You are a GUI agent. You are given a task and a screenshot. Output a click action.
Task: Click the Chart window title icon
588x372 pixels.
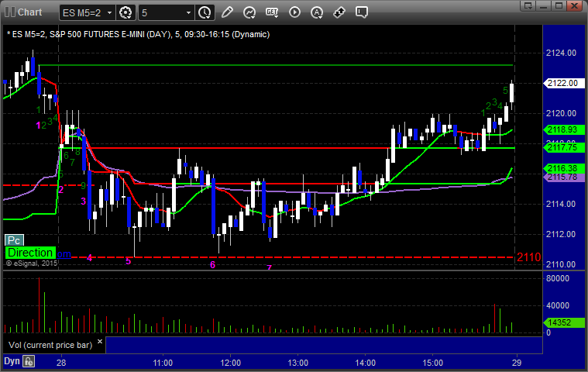[x=9, y=12]
